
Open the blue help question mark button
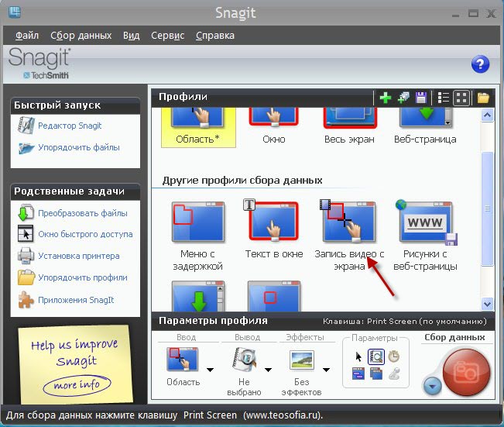[x=480, y=64]
